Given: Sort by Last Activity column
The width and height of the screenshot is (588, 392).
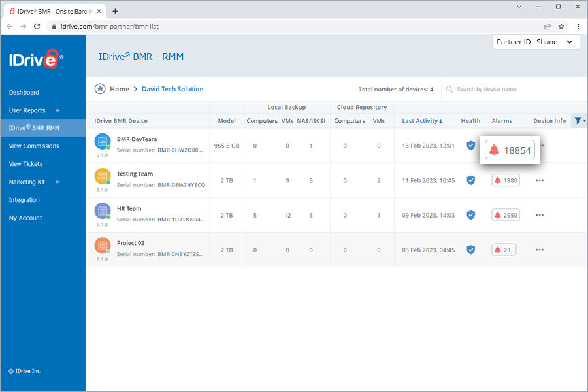Looking at the screenshot, I should (x=422, y=121).
